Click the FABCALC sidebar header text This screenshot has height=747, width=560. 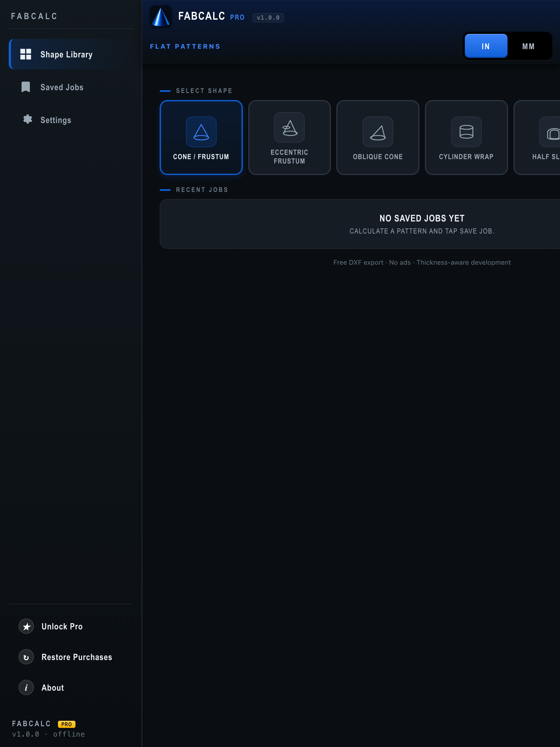(x=34, y=16)
